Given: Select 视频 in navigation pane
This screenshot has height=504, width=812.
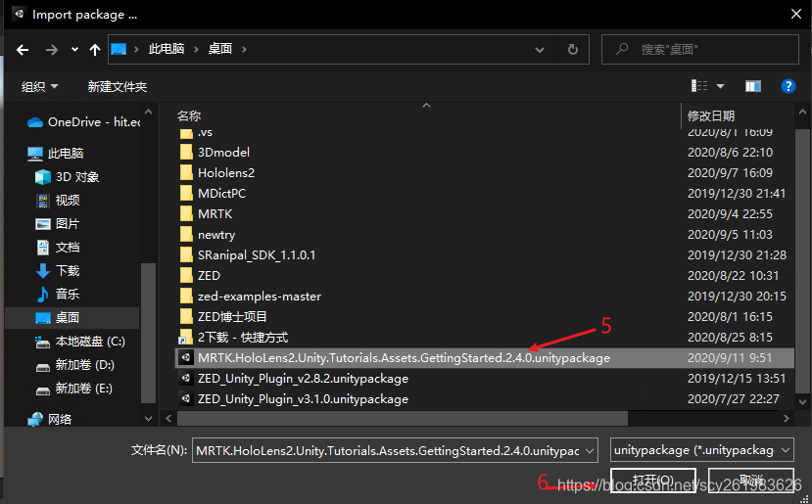Looking at the screenshot, I should [58, 201].
